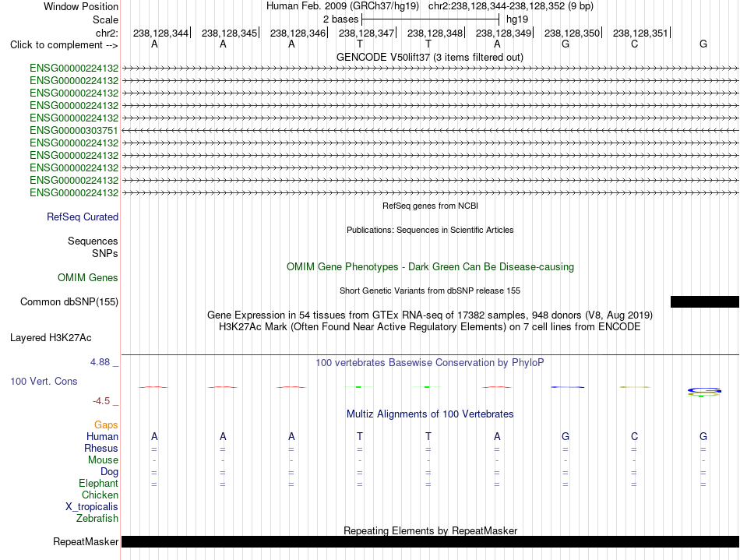Click the Human species label
The height and width of the screenshot is (560, 740).
pos(102,436)
